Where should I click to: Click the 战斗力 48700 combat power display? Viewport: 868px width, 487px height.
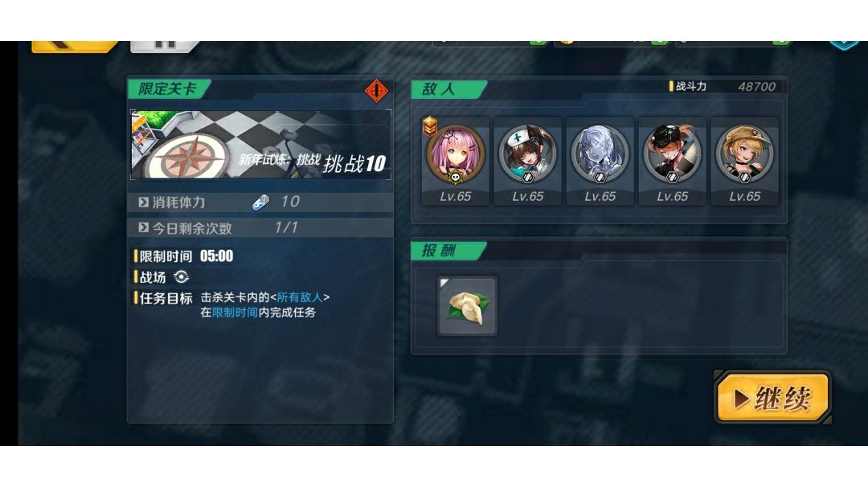tap(723, 86)
